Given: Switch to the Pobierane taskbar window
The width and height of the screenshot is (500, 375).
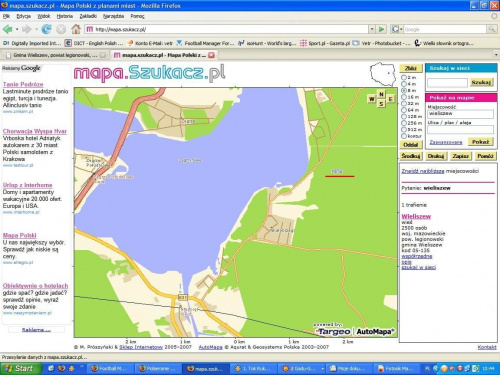Looking at the screenshot, I should click(x=158, y=368).
